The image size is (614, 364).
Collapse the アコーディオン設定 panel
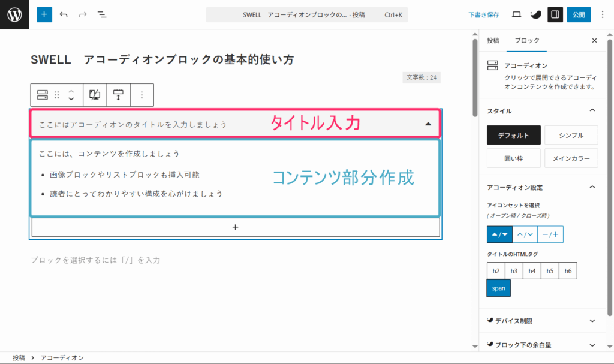[x=543, y=187]
